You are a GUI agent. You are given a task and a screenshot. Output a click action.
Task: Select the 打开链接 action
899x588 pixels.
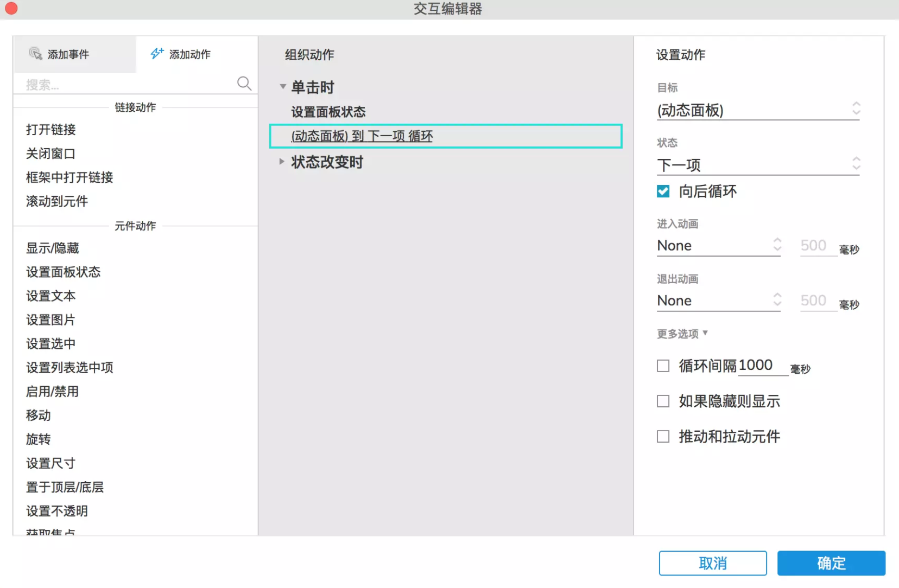(x=51, y=130)
